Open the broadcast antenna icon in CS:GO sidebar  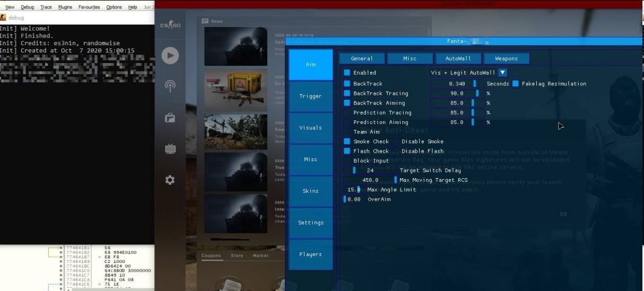click(170, 86)
